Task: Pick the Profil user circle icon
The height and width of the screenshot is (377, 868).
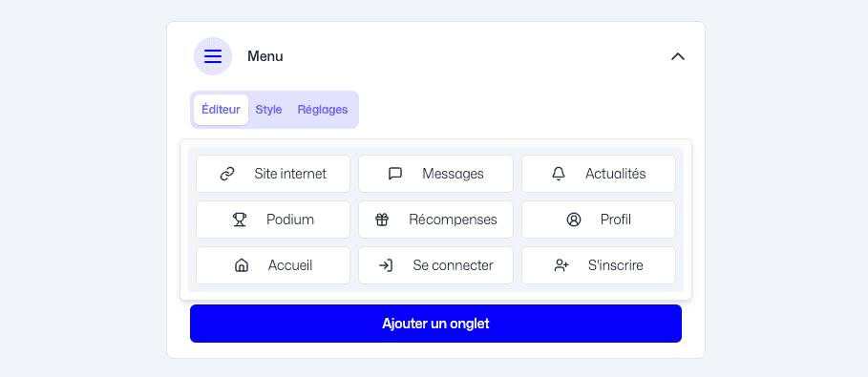Action: point(574,220)
